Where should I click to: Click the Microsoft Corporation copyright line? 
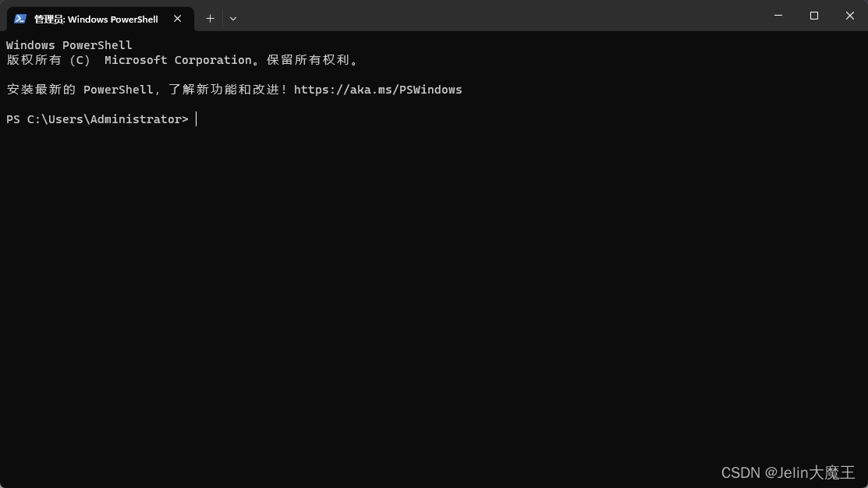click(184, 60)
